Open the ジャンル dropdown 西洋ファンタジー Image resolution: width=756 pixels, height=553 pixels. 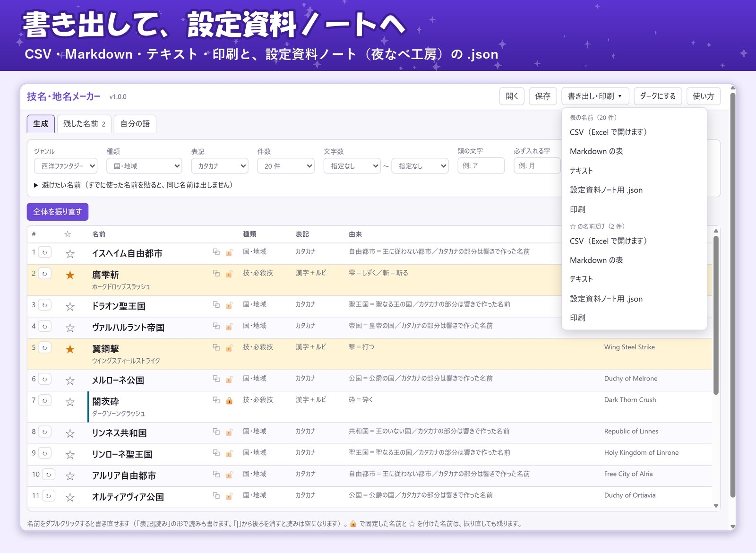pos(66,166)
